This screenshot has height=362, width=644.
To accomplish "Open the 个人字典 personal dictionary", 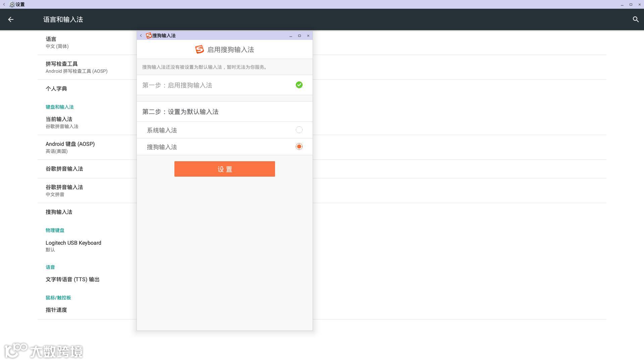I will tap(56, 88).
